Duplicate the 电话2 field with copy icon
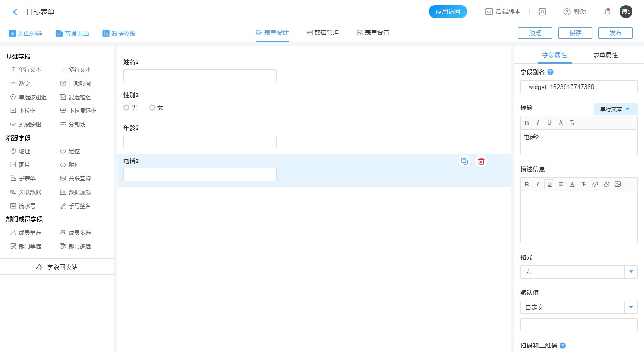 pyautogui.click(x=464, y=161)
